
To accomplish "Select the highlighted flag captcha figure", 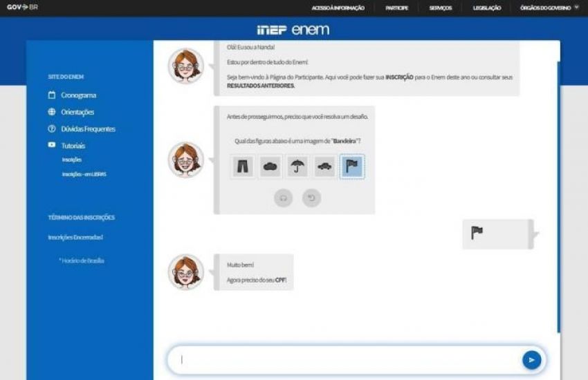I will (352, 167).
